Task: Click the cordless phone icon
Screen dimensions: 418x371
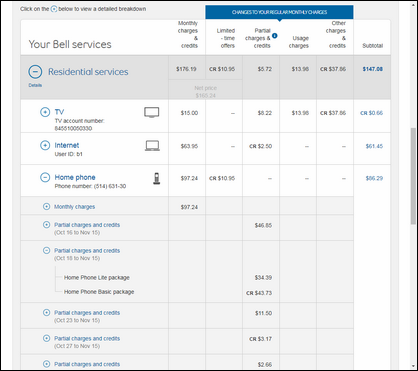Action: pyautogui.click(x=156, y=178)
